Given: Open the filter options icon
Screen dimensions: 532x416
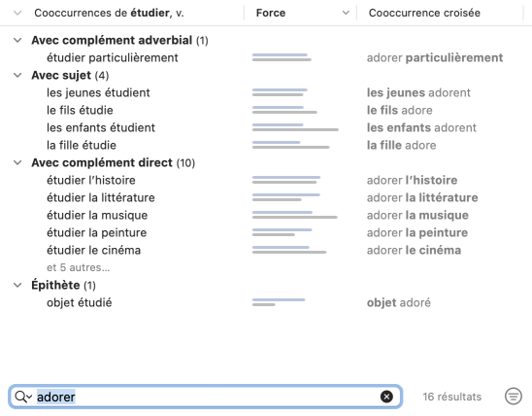Looking at the screenshot, I should (514, 397).
